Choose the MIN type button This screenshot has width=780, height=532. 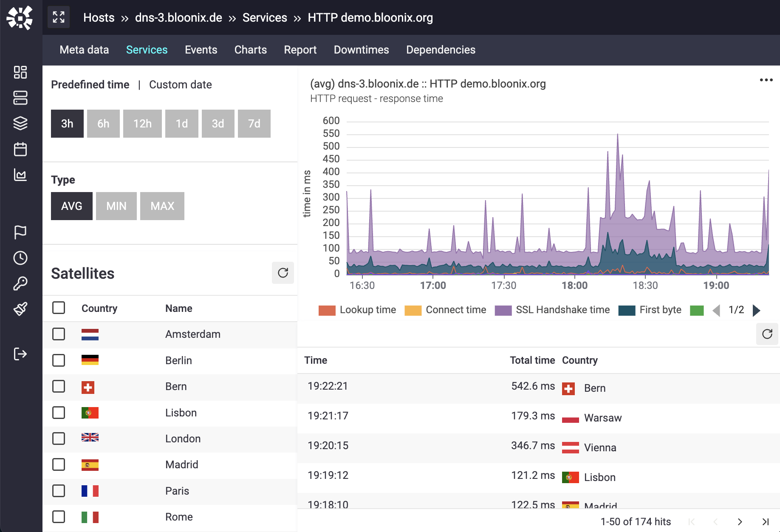tap(116, 206)
